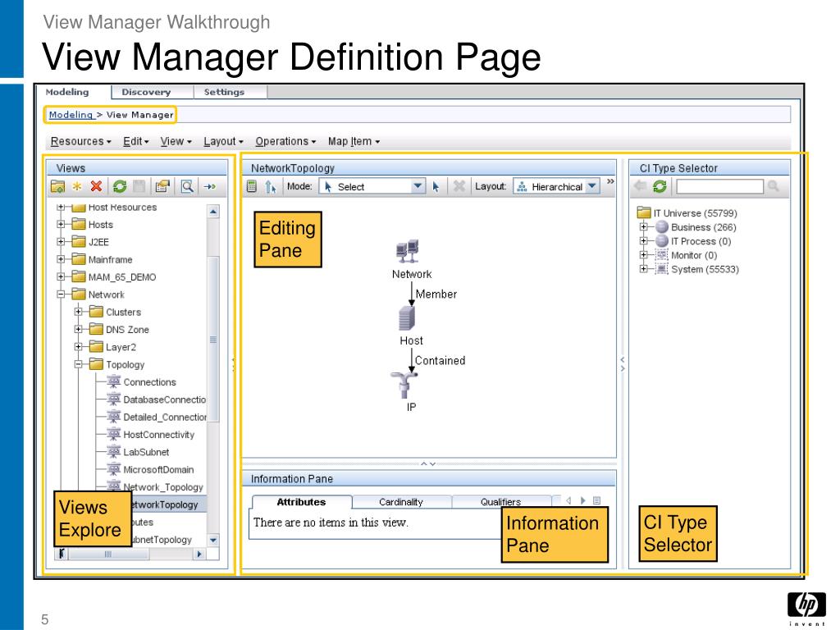Refresh the CI Type Selector tree

click(660, 186)
